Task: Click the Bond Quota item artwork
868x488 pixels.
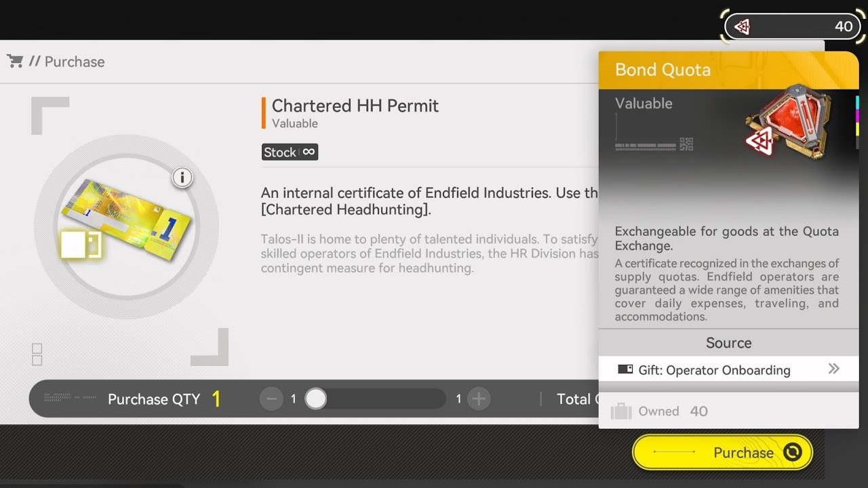Action: point(790,123)
